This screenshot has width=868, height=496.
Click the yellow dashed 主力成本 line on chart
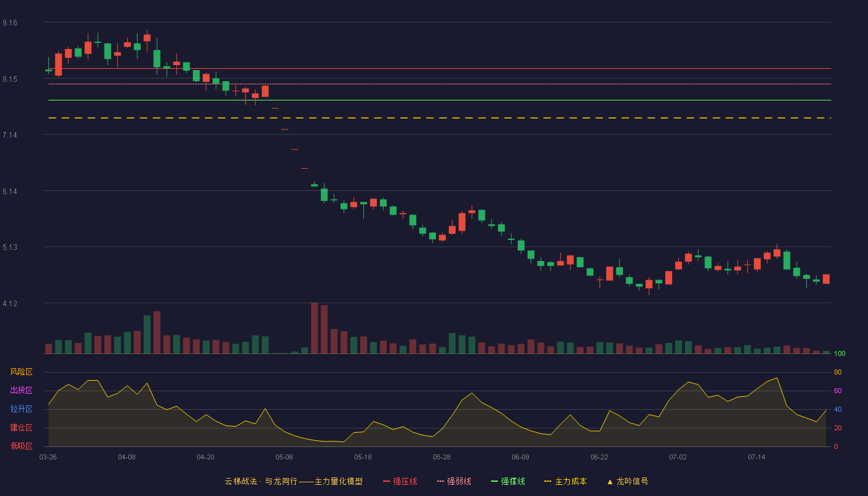click(440, 118)
